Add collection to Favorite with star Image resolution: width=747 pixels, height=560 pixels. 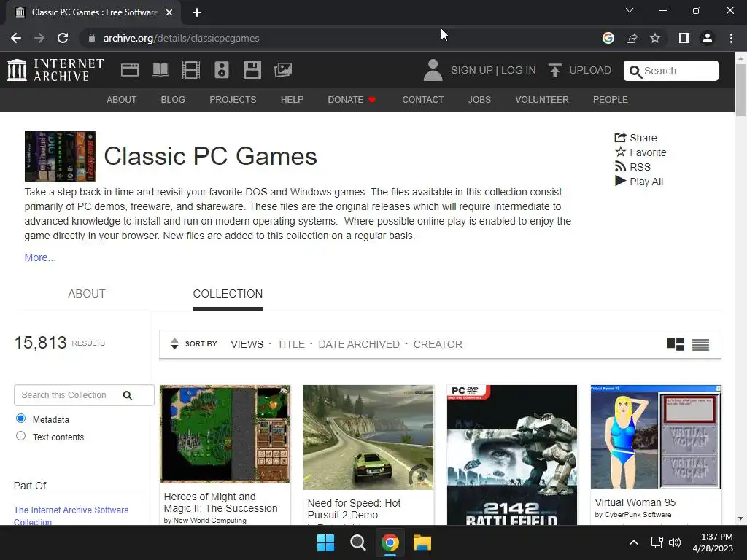click(x=640, y=152)
